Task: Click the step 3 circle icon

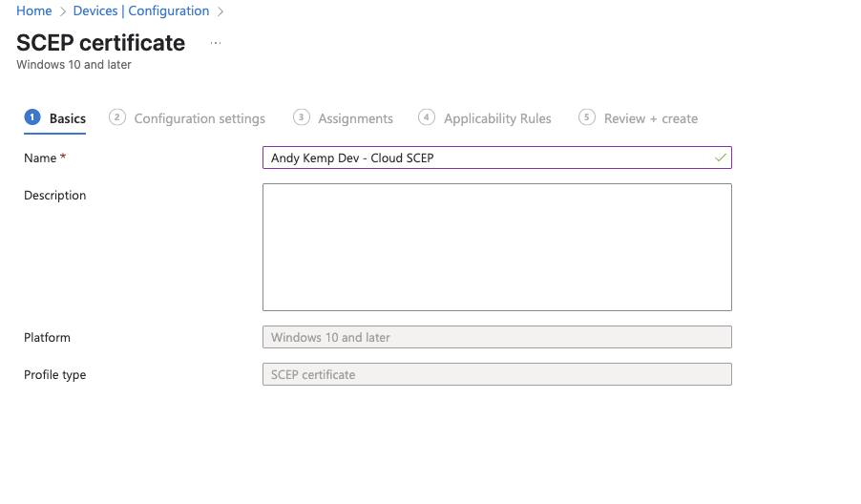Action: [x=302, y=117]
